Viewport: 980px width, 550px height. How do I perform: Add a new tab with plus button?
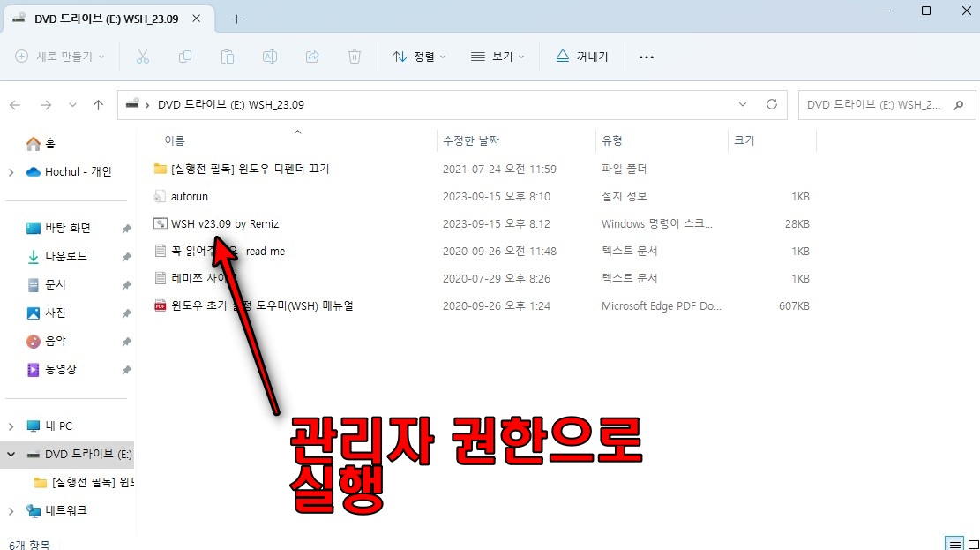pyautogui.click(x=236, y=19)
